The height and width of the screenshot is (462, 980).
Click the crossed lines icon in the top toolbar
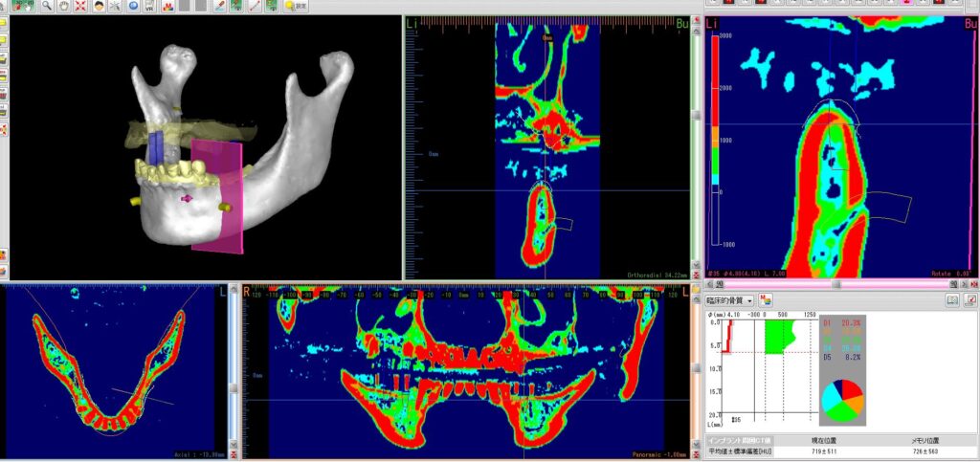point(115,6)
